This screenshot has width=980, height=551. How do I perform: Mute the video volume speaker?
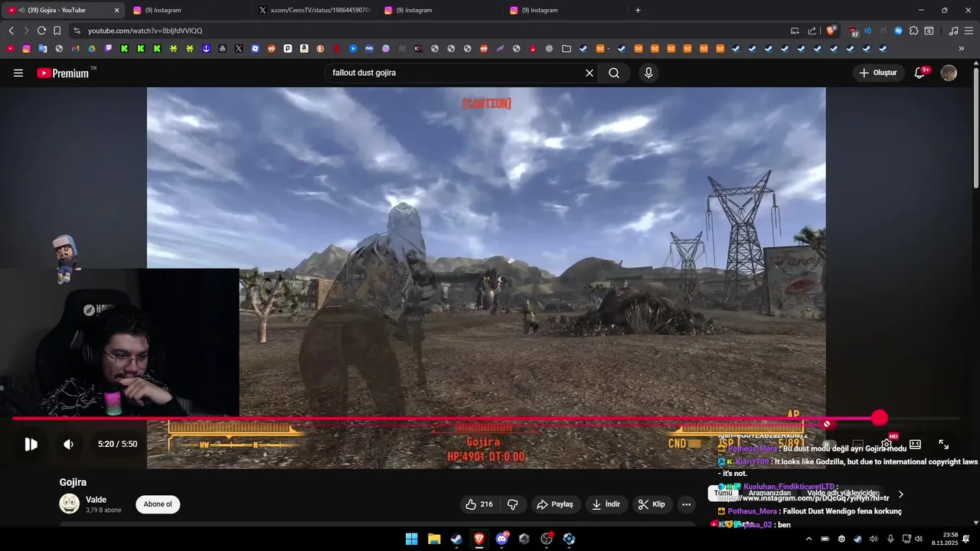coord(68,445)
